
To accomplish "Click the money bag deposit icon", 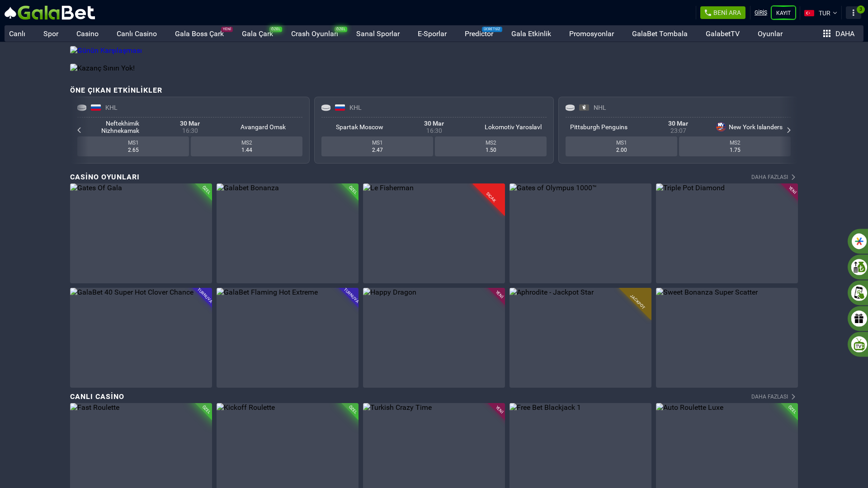I will 859,267.
